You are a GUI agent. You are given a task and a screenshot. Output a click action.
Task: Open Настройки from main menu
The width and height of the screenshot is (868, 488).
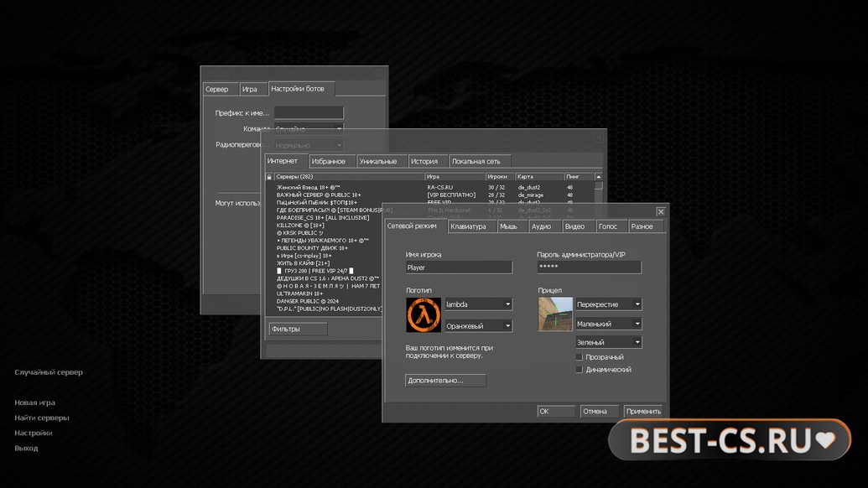tap(34, 433)
